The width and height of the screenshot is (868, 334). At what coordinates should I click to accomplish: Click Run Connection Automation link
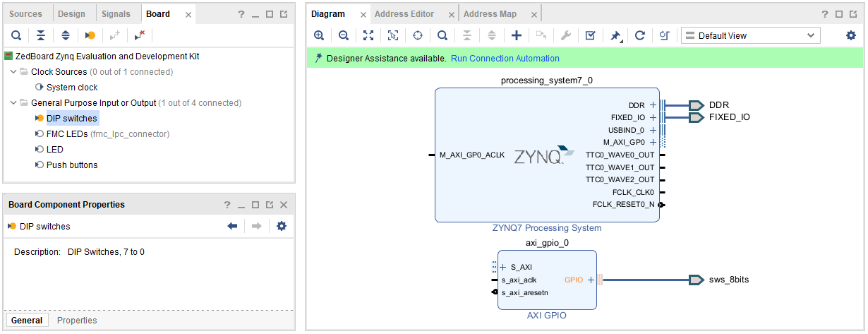505,59
